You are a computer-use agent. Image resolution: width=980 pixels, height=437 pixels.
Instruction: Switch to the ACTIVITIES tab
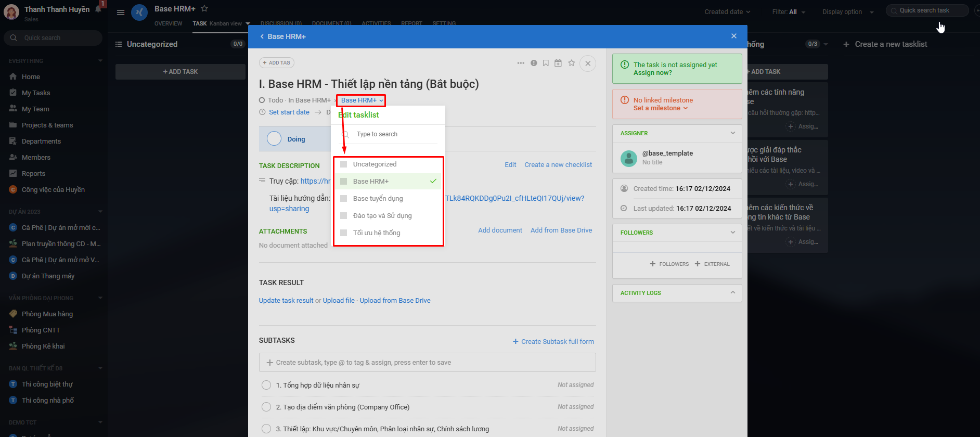tap(376, 23)
